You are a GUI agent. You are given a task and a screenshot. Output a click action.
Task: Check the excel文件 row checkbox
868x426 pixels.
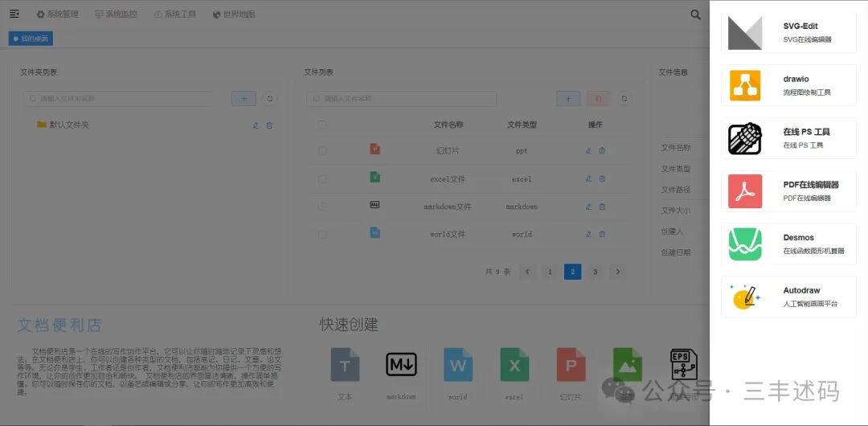pyautogui.click(x=322, y=179)
